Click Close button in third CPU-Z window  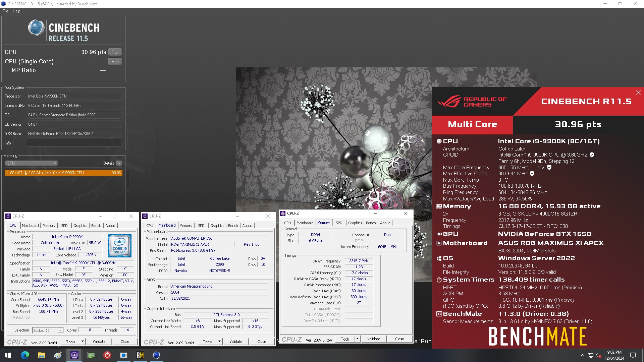coord(399,339)
